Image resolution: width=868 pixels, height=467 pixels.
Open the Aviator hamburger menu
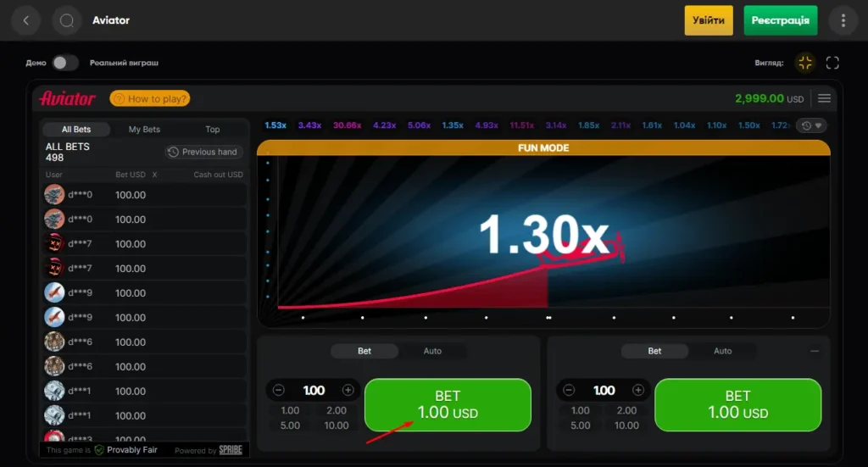(x=824, y=98)
